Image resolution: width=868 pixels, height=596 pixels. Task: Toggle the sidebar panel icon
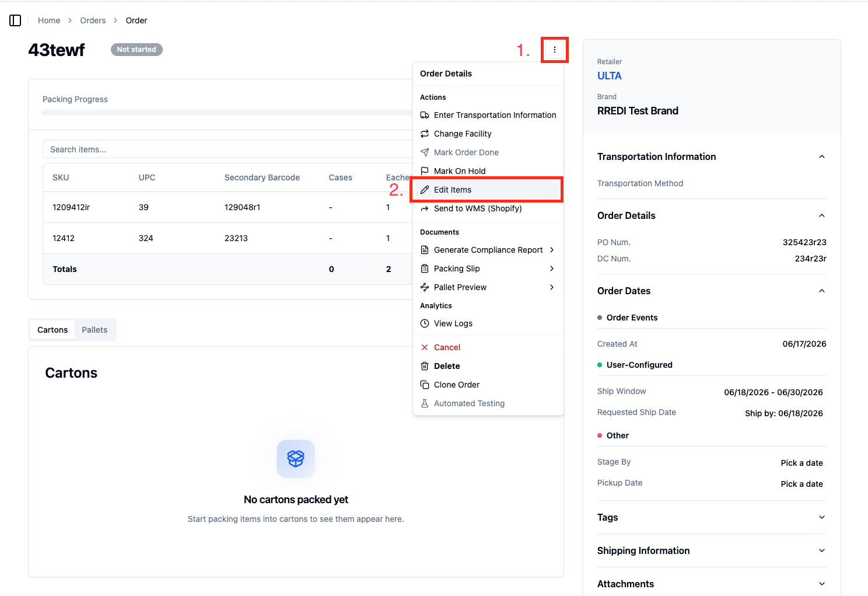click(x=15, y=20)
